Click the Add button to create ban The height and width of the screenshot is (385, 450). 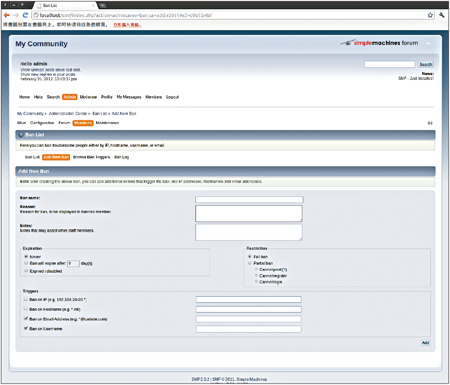click(x=425, y=343)
